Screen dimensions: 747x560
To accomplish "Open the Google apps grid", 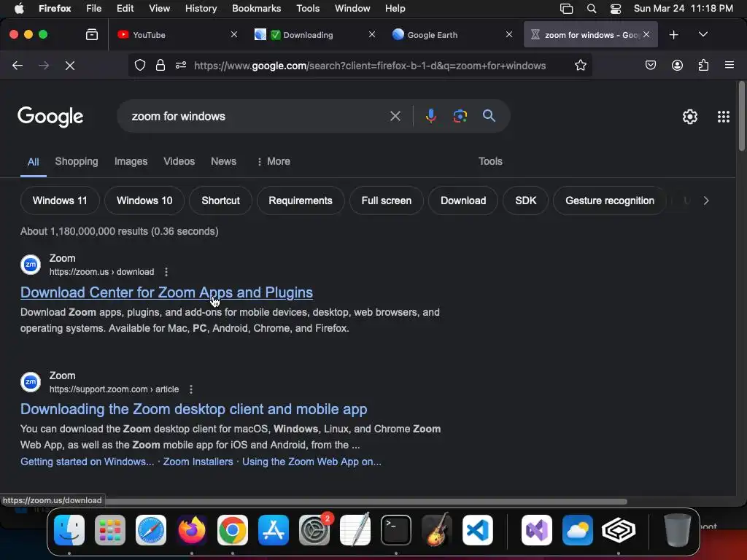I will (x=723, y=116).
